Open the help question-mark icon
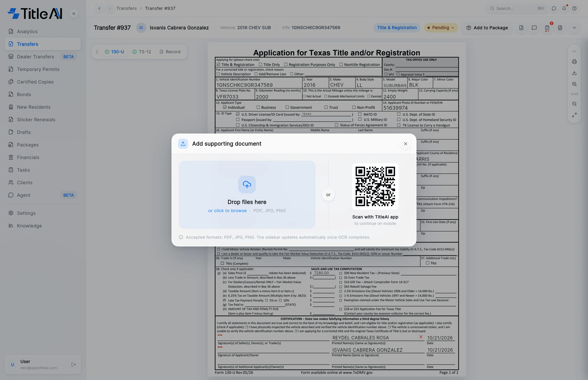 (574, 8)
